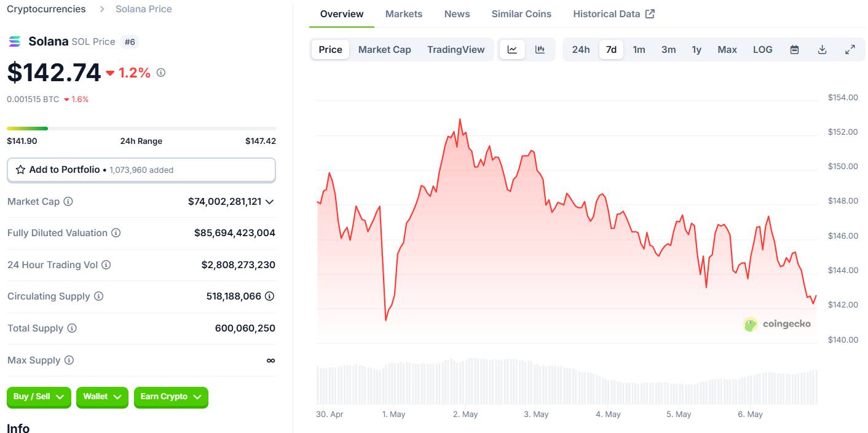
Task: Click the 0.001515 BTC value
Action: [33, 99]
